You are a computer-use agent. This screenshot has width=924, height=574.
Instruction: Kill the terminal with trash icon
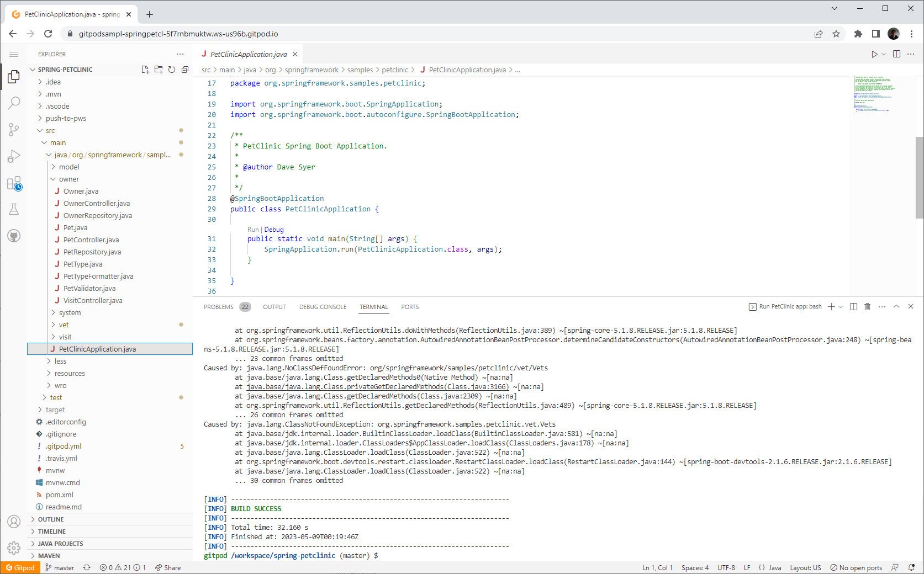click(867, 306)
